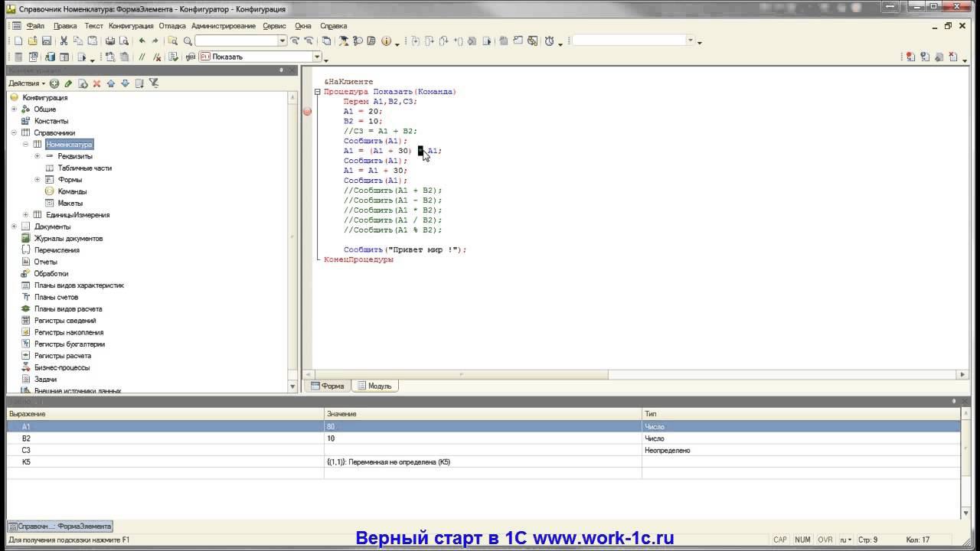Select the Команды tree item
980x551 pixels.
tap(72, 191)
